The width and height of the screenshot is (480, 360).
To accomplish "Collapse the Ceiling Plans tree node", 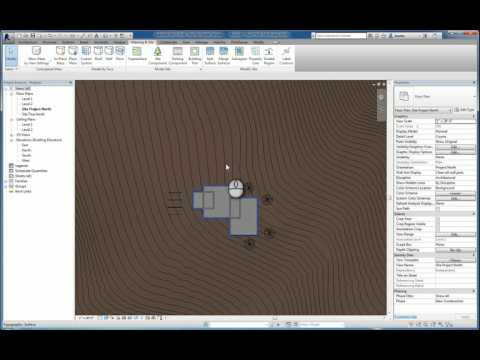I will (12, 119).
